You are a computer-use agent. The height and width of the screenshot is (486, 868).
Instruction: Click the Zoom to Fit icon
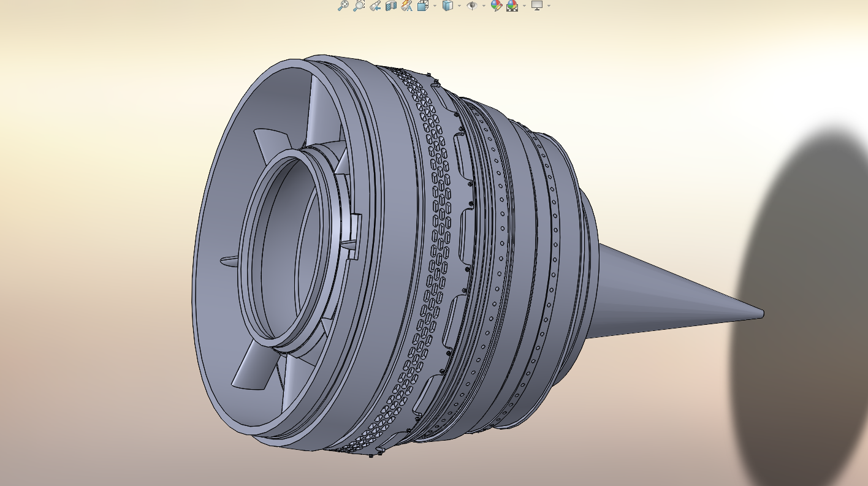coord(343,6)
